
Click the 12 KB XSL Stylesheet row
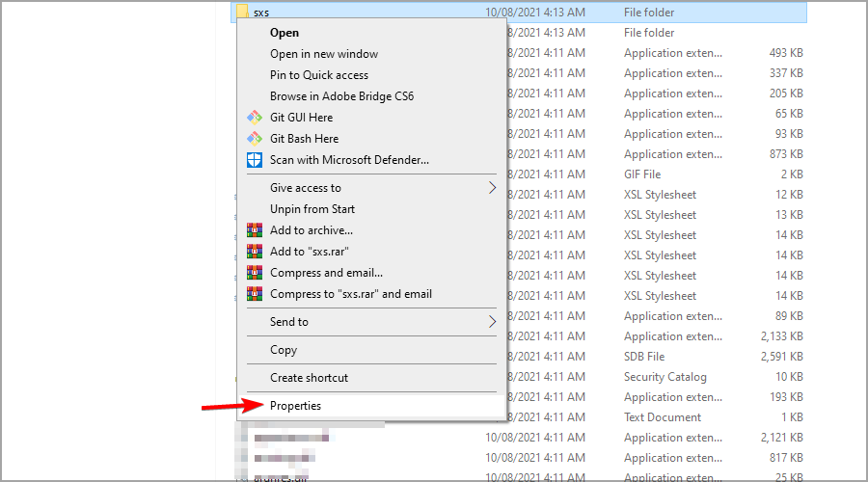tap(657, 195)
